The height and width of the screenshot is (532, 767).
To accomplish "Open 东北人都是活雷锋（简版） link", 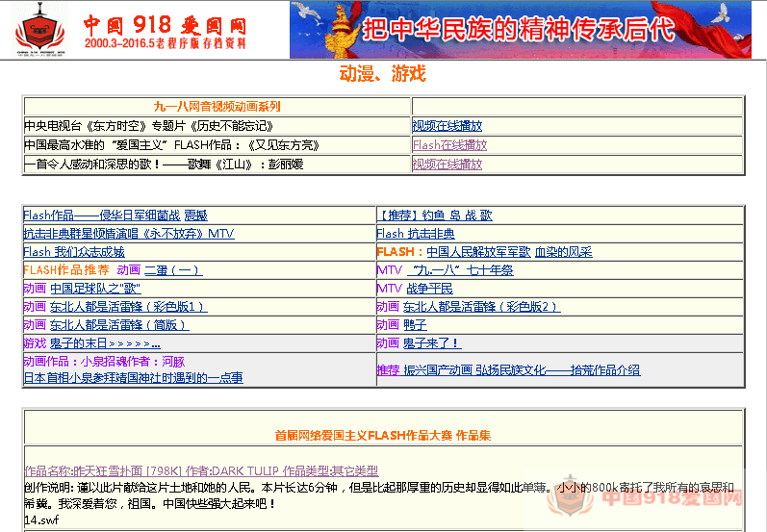I will (119, 325).
